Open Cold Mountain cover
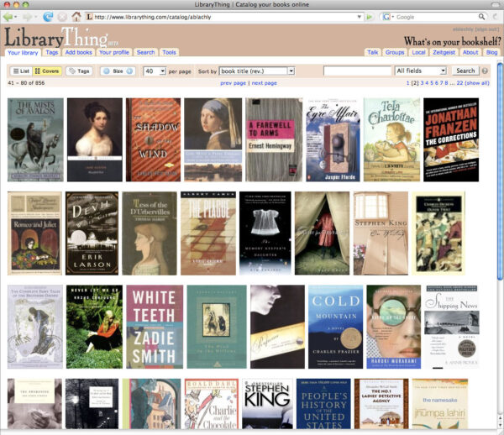 click(x=335, y=327)
